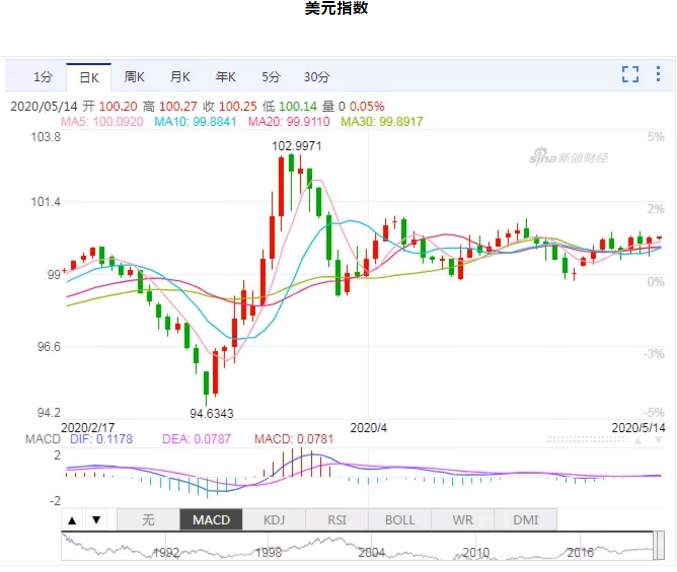The image size is (677, 572).
Task: Click the DEA: 0.0787 value
Action: click(x=196, y=439)
